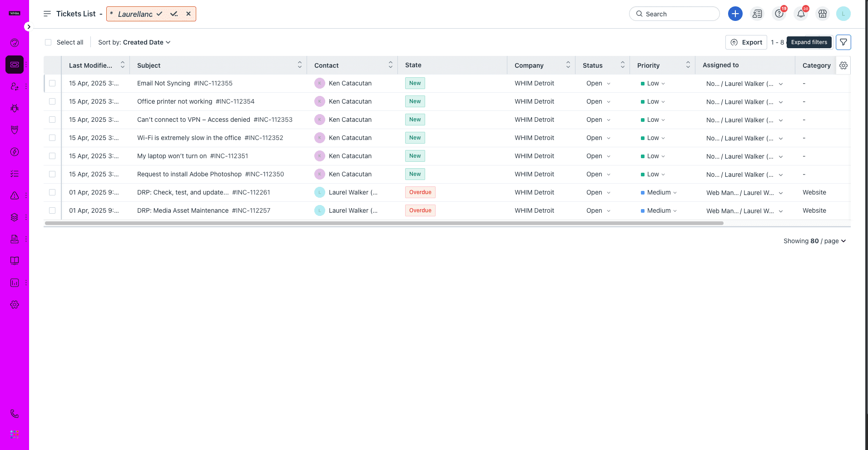Screen dimensions: 868x450
Task: Open the stacked layers icon in sidebar
Action: tap(15, 217)
